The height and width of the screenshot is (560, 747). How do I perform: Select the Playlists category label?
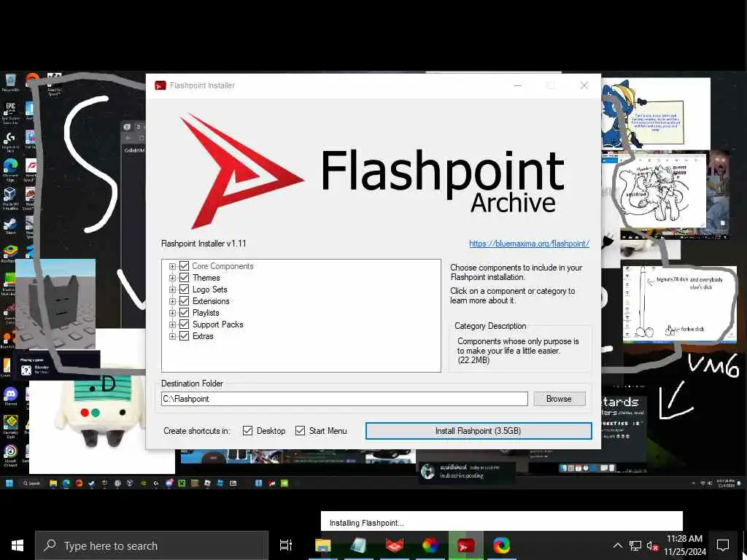tap(206, 313)
